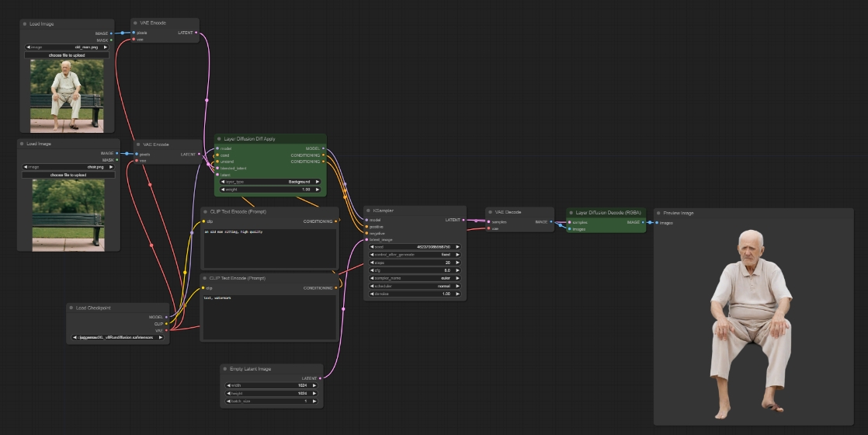Image resolution: width=868 pixels, height=435 pixels.
Task: Click the Empty Latent Image node collapse dot
Action: coord(225,368)
